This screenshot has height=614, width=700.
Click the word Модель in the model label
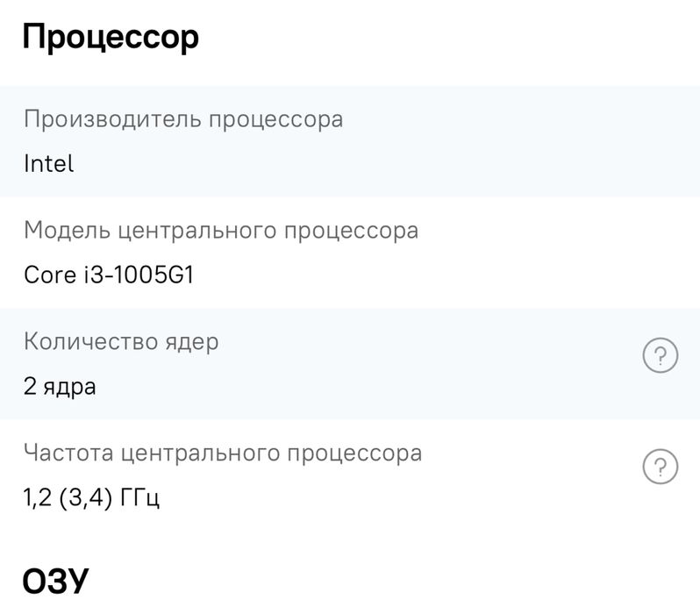(65, 231)
